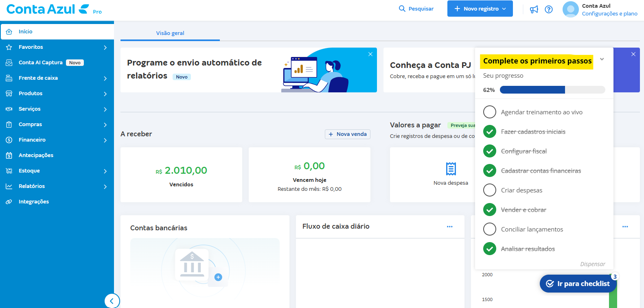
Task: Select the Visão geral tab
Action: pyautogui.click(x=170, y=33)
